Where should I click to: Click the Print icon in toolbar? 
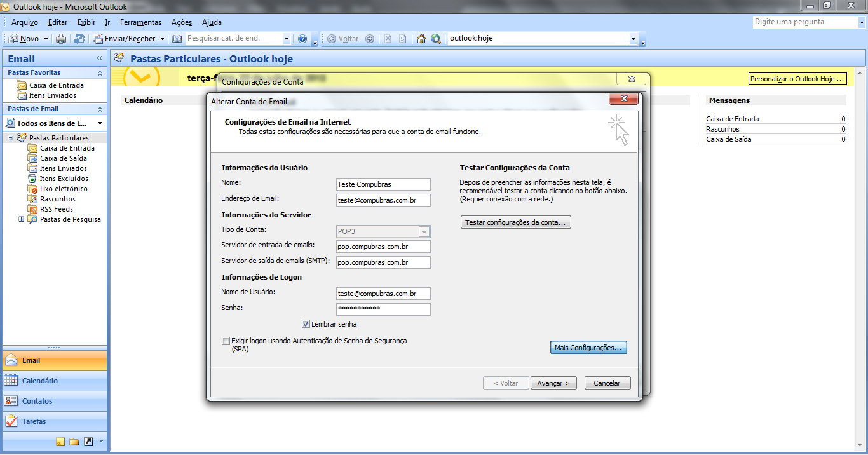point(61,39)
